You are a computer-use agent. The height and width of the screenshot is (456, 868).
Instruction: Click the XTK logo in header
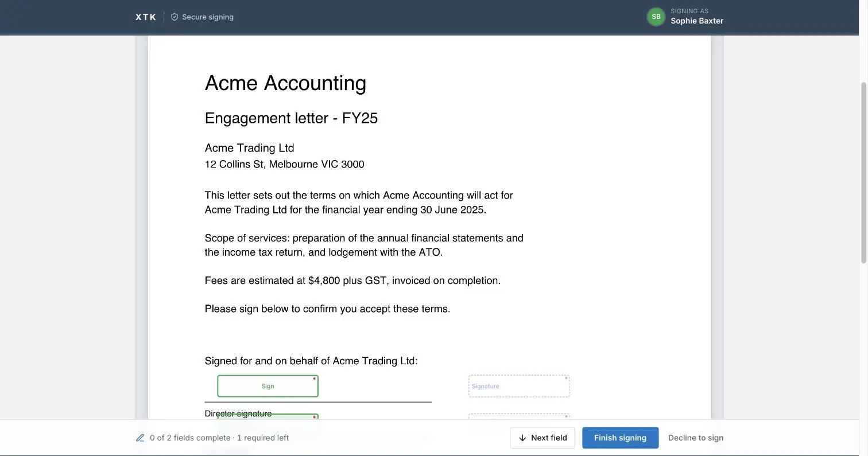coord(146,17)
